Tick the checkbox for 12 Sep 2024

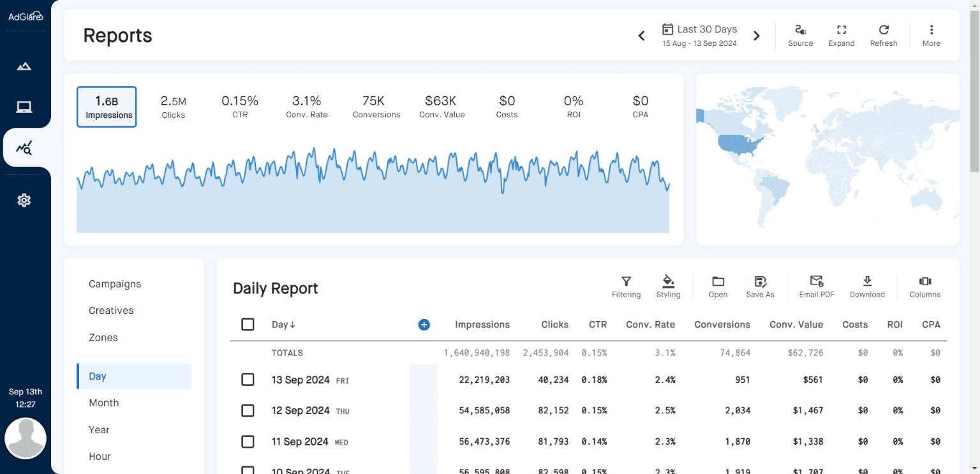[248, 410]
